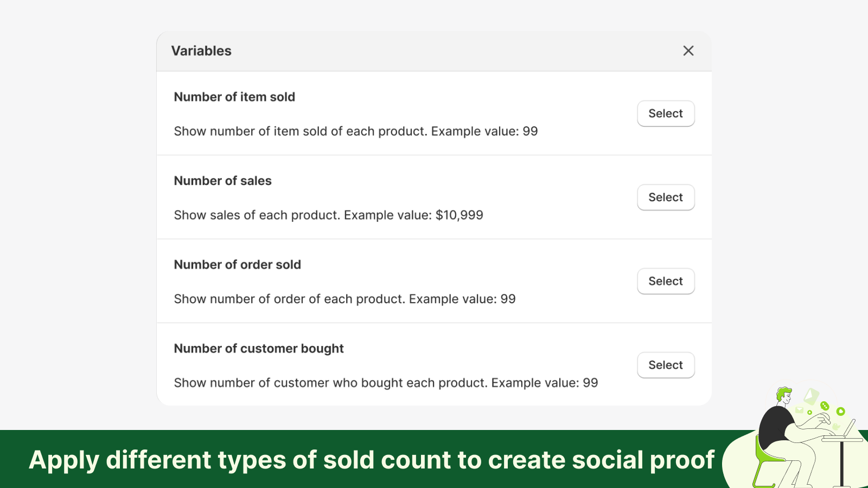Select the Number of order sold variable
Image resolution: width=868 pixels, height=488 pixels.
click(x=666, y=281)
